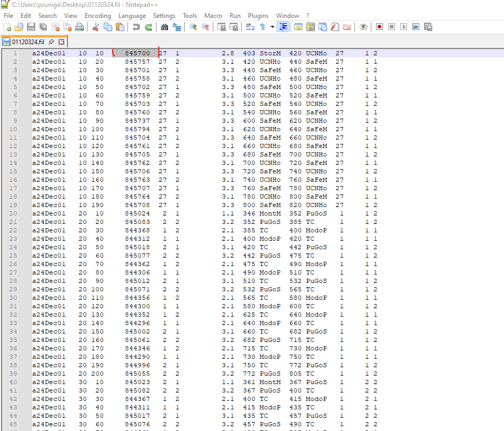Open the Document Map icon

pyautogui.click(x=311, y=27)
